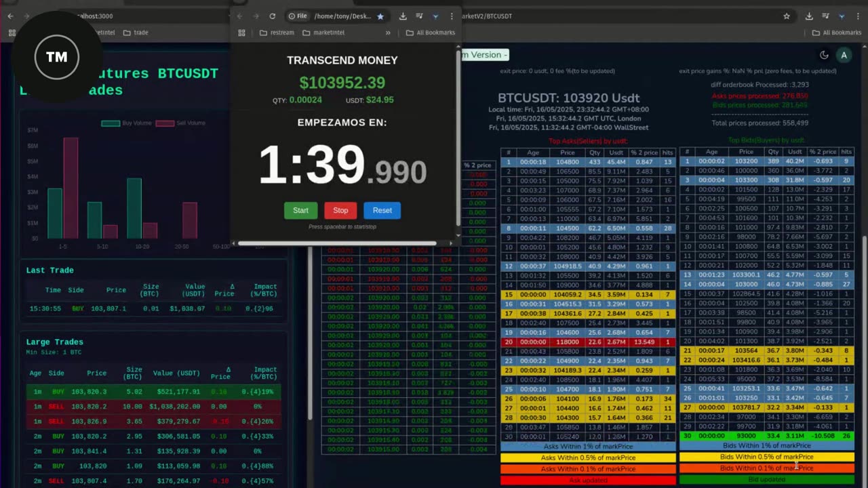Open three-dot menu of marketV2 window
This screenshot has width=868, height=488.
click(x=858, y=16)
